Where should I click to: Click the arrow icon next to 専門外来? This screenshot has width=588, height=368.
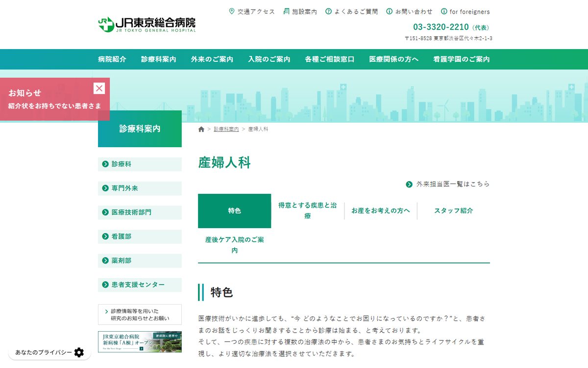pos(105,188)
